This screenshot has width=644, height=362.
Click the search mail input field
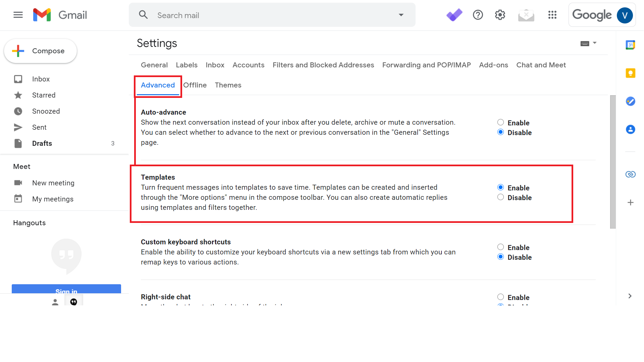click(272, 15)
